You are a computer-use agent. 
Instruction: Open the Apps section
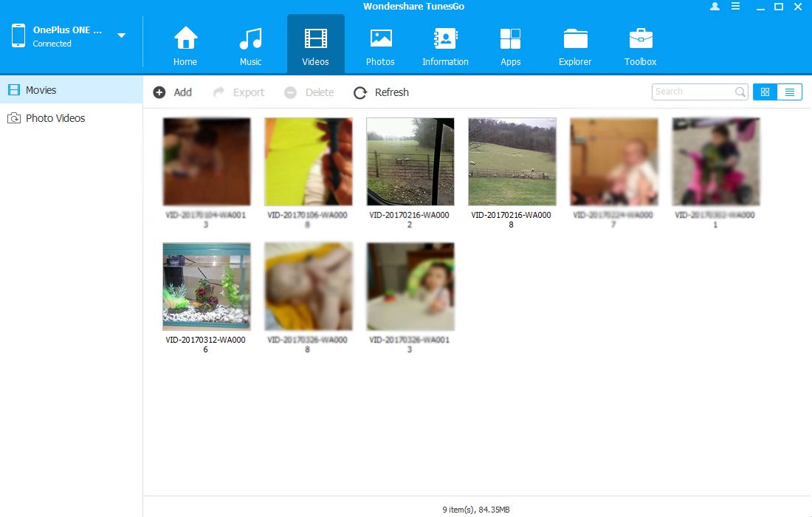[510, 39]
